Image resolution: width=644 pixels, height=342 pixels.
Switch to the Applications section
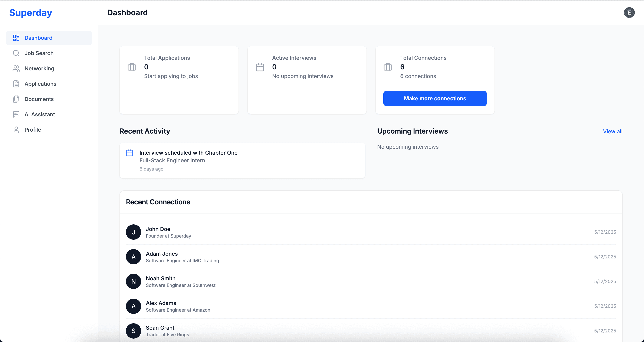click(40, 84)
